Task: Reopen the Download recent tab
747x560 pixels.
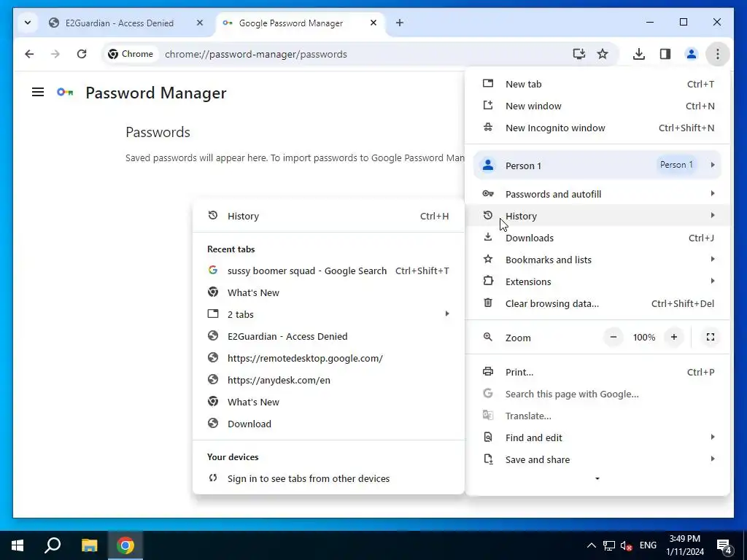Action: coord(328,424)
